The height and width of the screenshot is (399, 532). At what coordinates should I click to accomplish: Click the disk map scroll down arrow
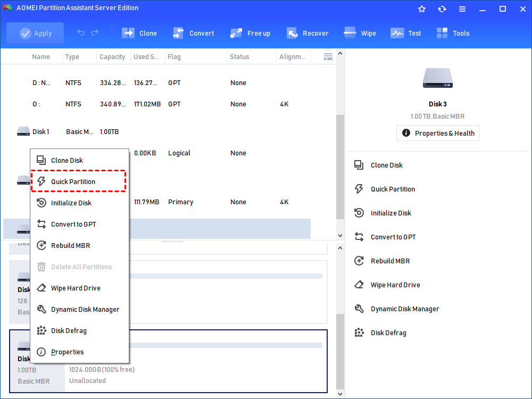point(340,394)
